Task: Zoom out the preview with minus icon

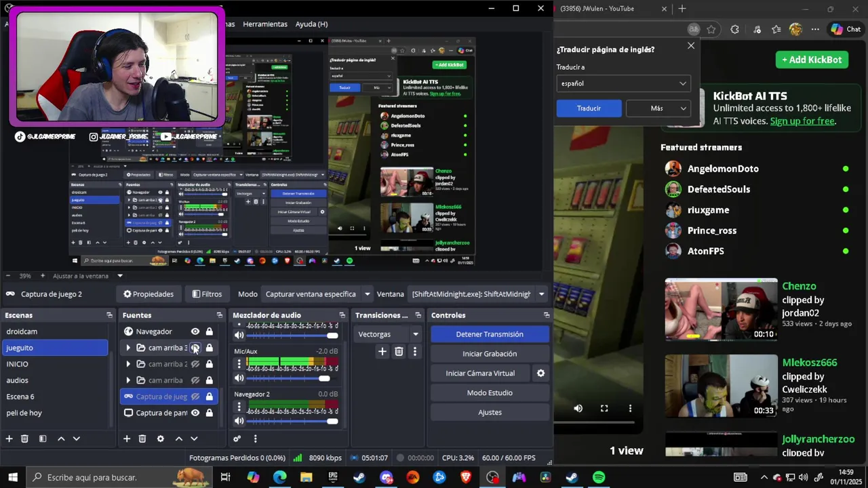Action: [x=8, y=276]
